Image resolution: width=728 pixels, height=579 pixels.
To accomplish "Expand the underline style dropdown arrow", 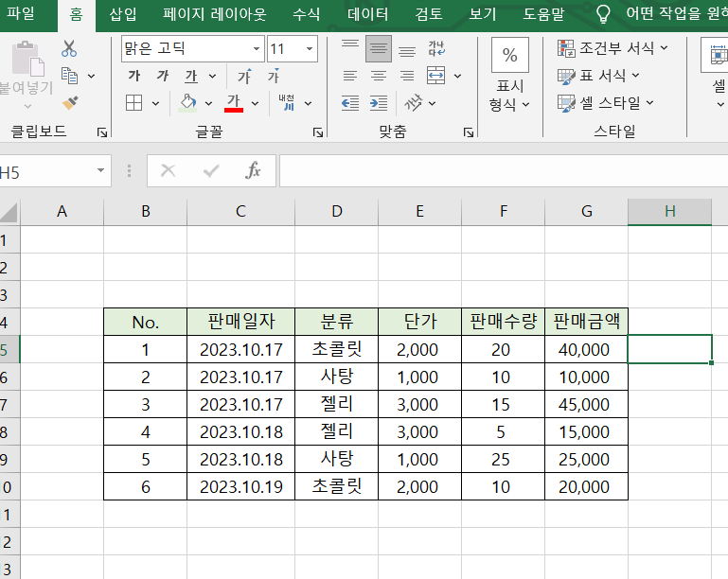I will [x=212, y=76].
